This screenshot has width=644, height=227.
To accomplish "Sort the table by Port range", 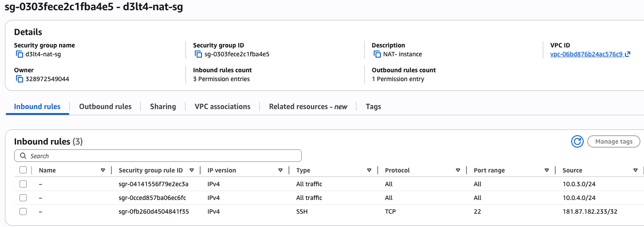I will (x=547, y=170).
